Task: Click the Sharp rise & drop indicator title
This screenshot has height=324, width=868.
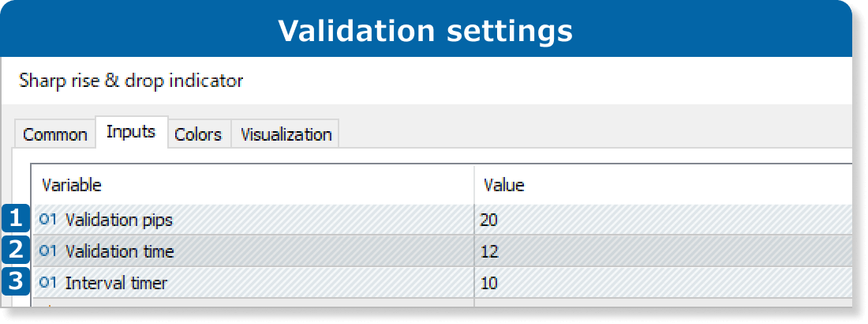Action: tap(131, 81)
